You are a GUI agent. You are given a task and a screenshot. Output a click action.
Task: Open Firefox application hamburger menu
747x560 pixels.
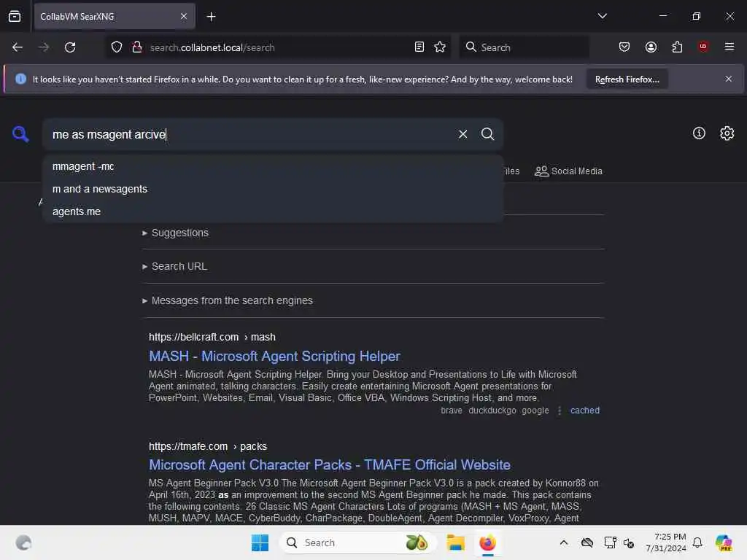point(729,47)
